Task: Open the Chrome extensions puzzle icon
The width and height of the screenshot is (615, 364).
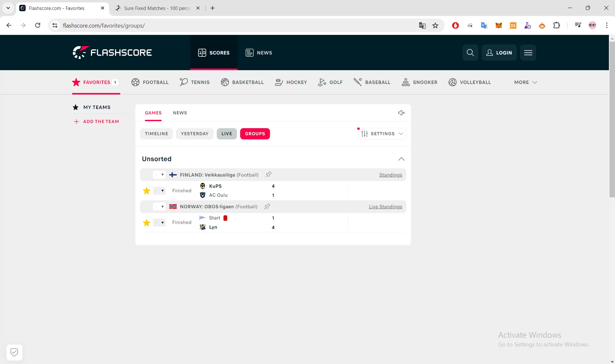Action: [557, 25]
